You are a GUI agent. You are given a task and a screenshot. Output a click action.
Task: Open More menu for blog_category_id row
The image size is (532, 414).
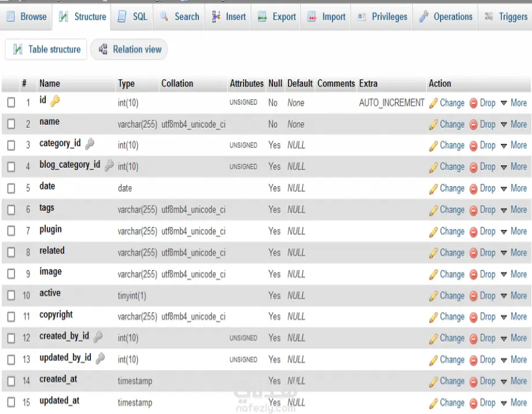click(513, 167)
